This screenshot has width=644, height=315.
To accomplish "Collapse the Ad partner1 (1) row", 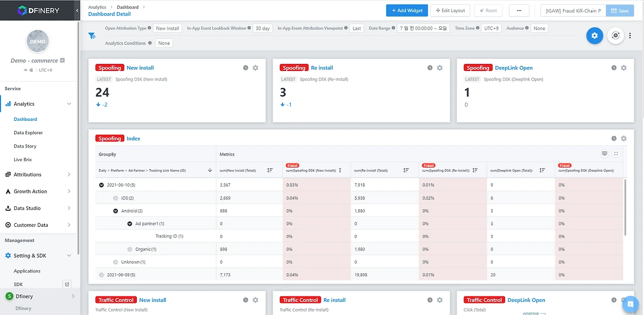I will pyautogui.click(x=130, y=223).
